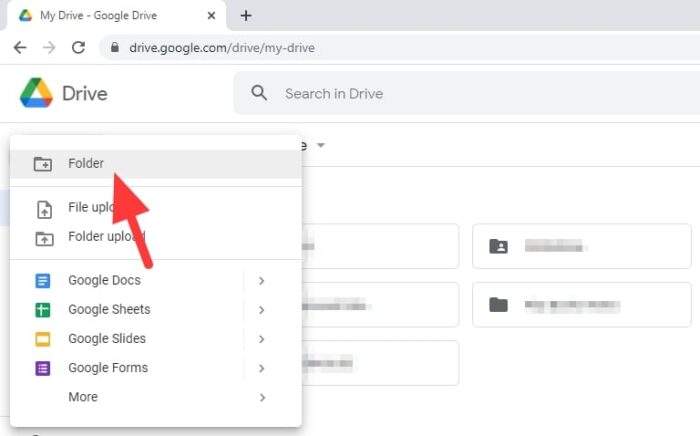
Task: Expand Google Docs submenu arrow
Action: [262, 281]
